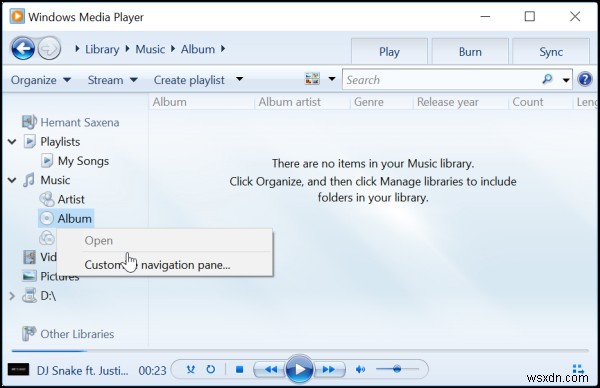The height and width of the screenshot is (388, 600).
Task: Choose Customize navigation pane menu entry
Action: (165, 265)
